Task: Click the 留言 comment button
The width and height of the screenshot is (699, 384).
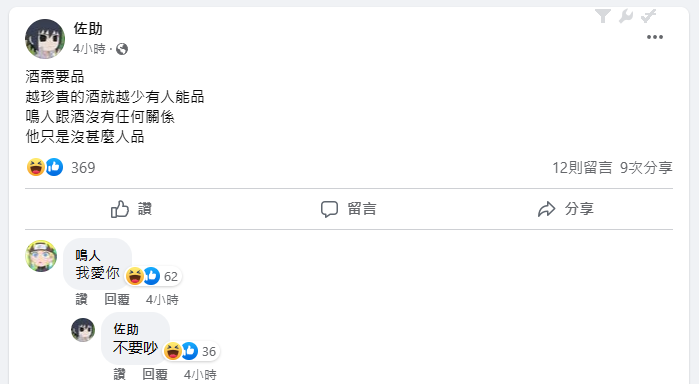Action: coord(349,209)
